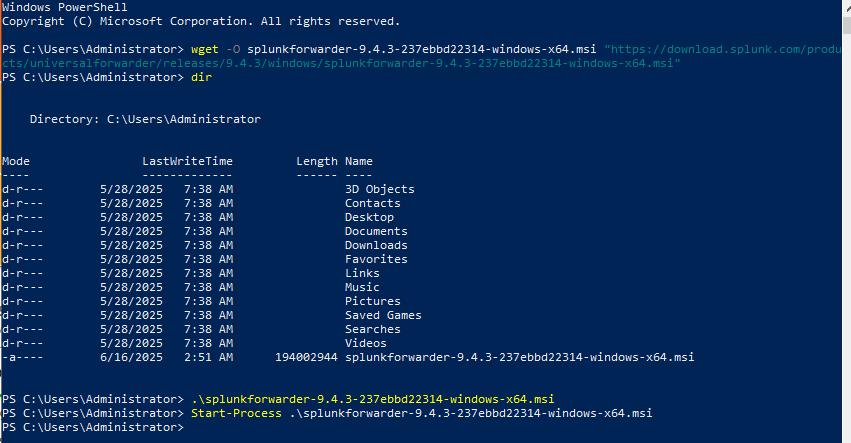This screenshot has height=443, width=851.
Task: Click the wget command word
Action: pyautogui.click(x=205, y=49)
